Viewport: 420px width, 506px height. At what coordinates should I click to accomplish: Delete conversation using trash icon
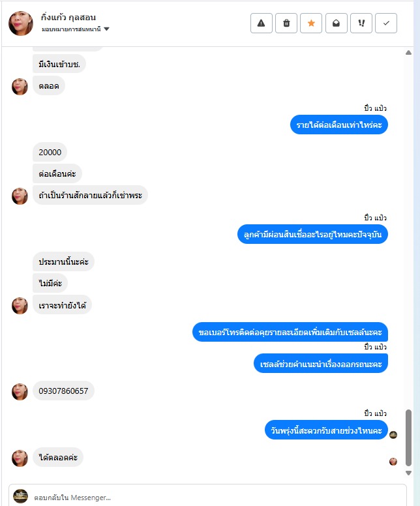tap(286, 23)
